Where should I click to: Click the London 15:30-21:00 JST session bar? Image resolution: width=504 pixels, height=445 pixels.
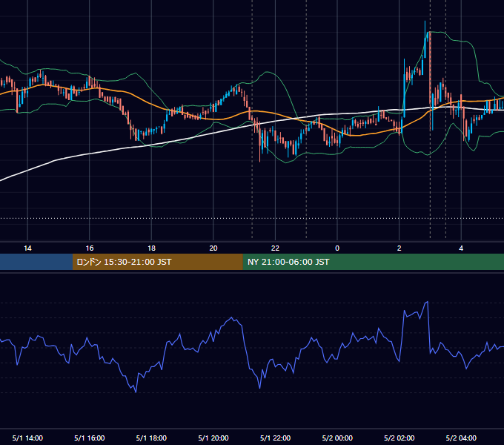tap(157, 262)
